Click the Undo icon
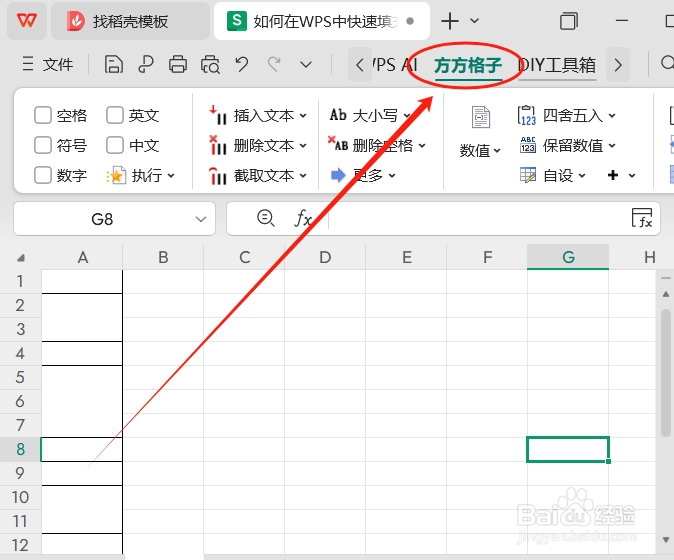This screenshot has width=674, height=560. click(242, 64)
